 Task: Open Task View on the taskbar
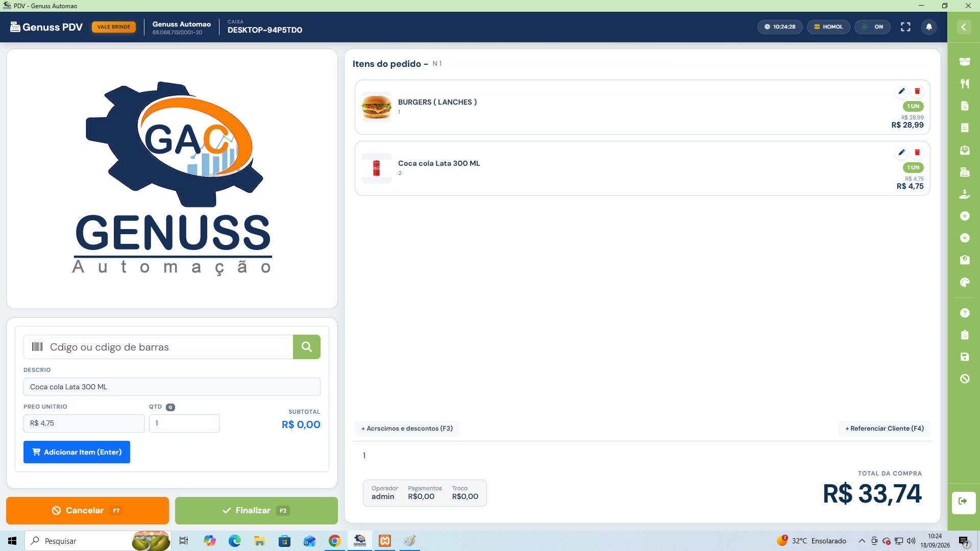(184, 541)
